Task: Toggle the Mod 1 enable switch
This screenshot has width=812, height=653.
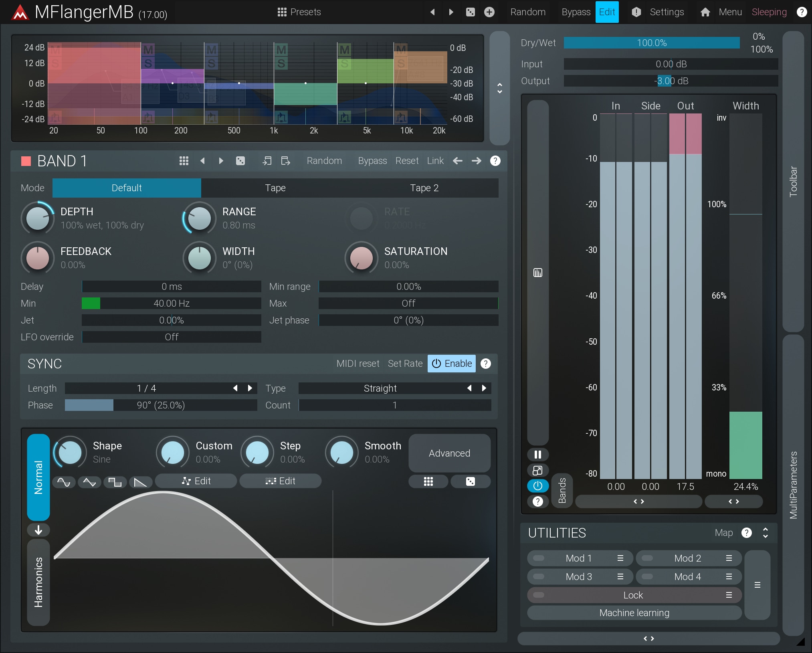Action: [x=539, y=558]
